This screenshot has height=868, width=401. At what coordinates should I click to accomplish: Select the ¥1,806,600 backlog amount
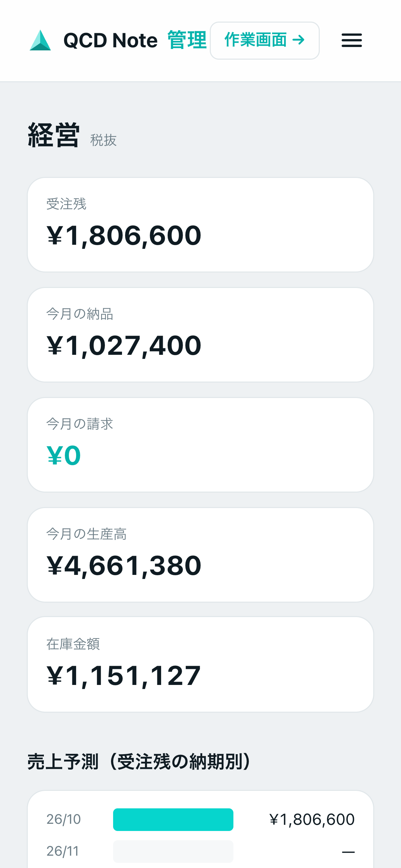124,236
